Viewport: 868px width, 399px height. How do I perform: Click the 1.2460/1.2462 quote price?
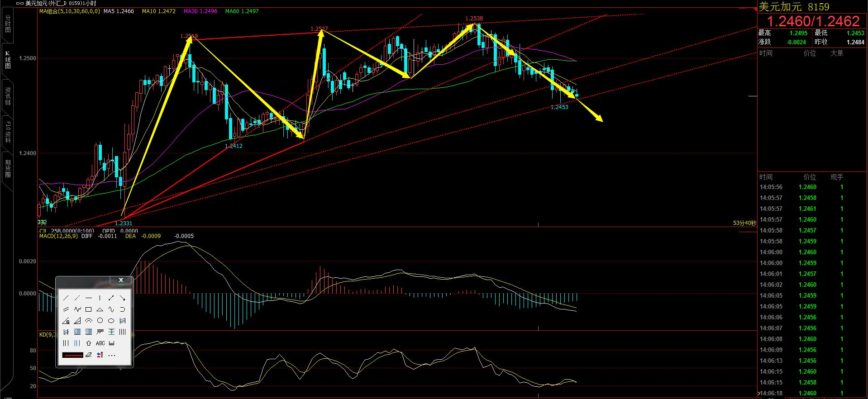pyautogui.click(x=813, y=21)
